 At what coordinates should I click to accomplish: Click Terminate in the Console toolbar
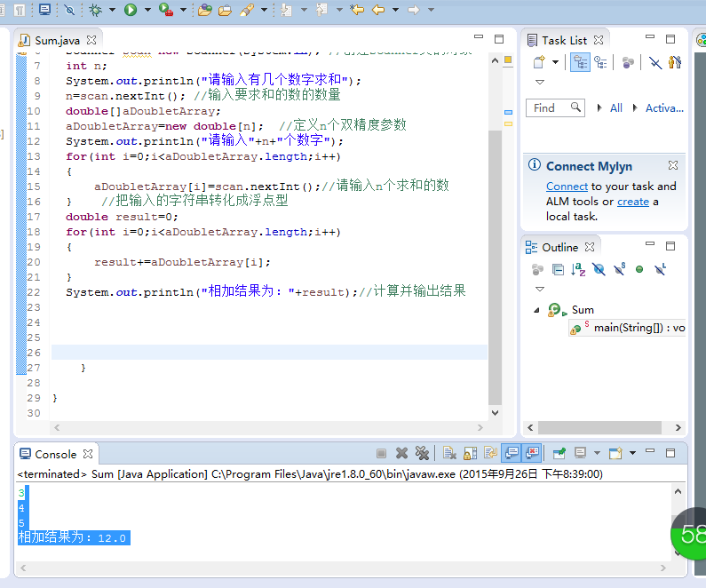pos(381,453)
